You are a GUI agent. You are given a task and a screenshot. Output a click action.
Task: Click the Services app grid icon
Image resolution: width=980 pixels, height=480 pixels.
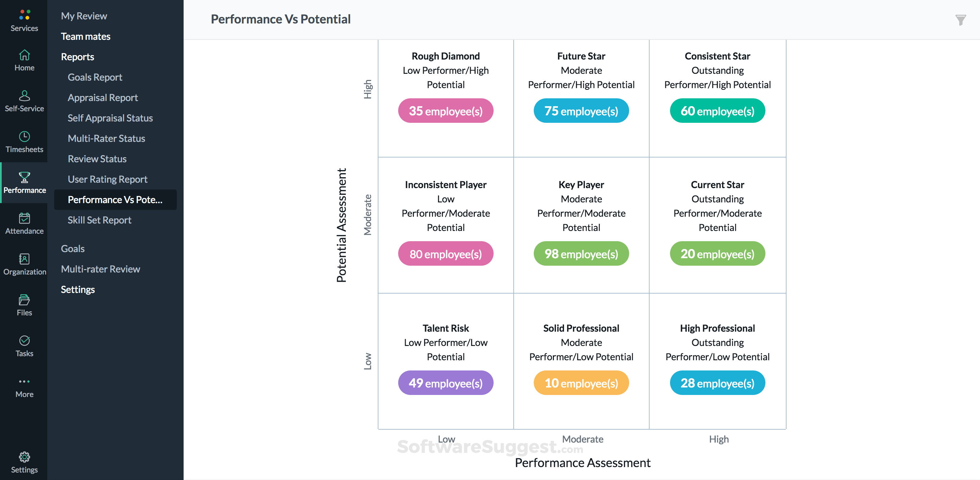pos(24,15)
